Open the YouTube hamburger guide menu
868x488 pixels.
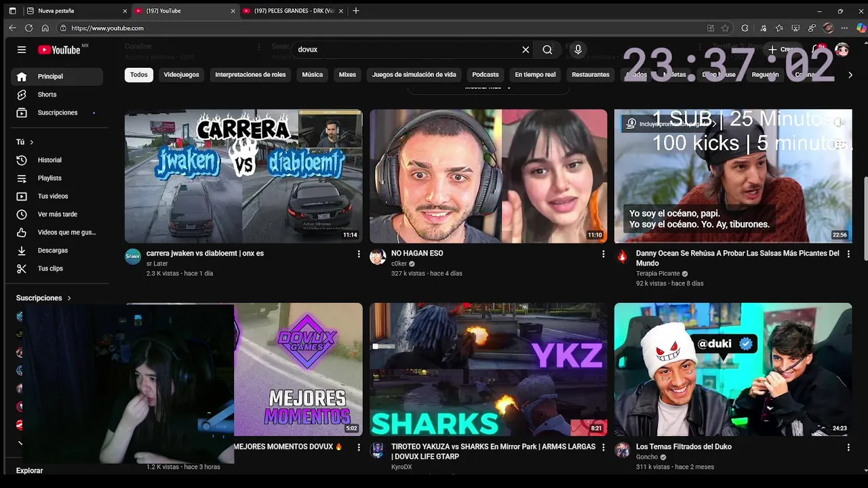(x=22, y=49)
